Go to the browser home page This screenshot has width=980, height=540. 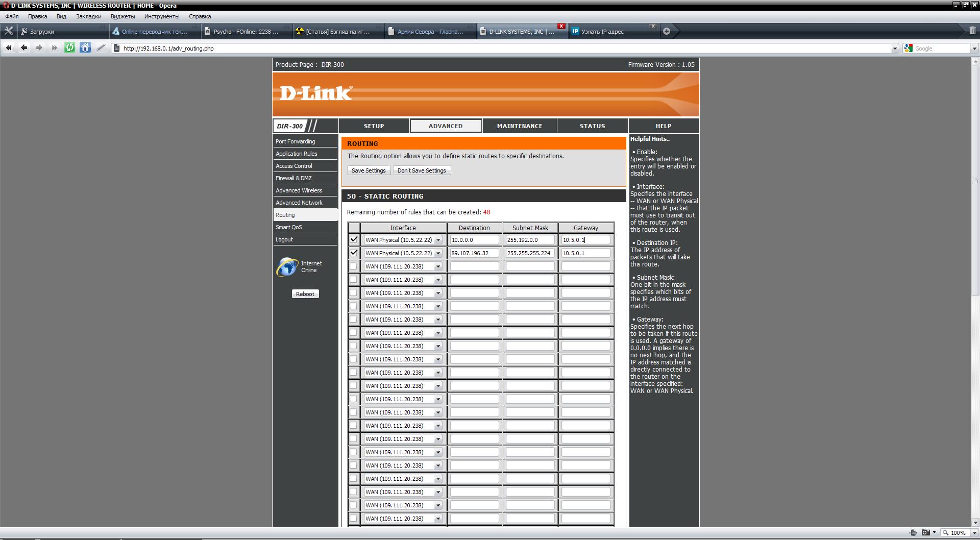click(85, 48)
